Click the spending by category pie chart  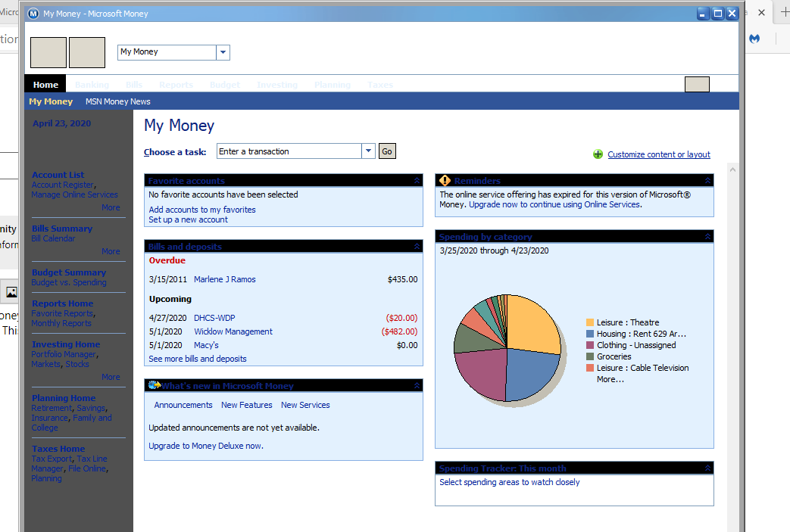click(x=507, y=348)
